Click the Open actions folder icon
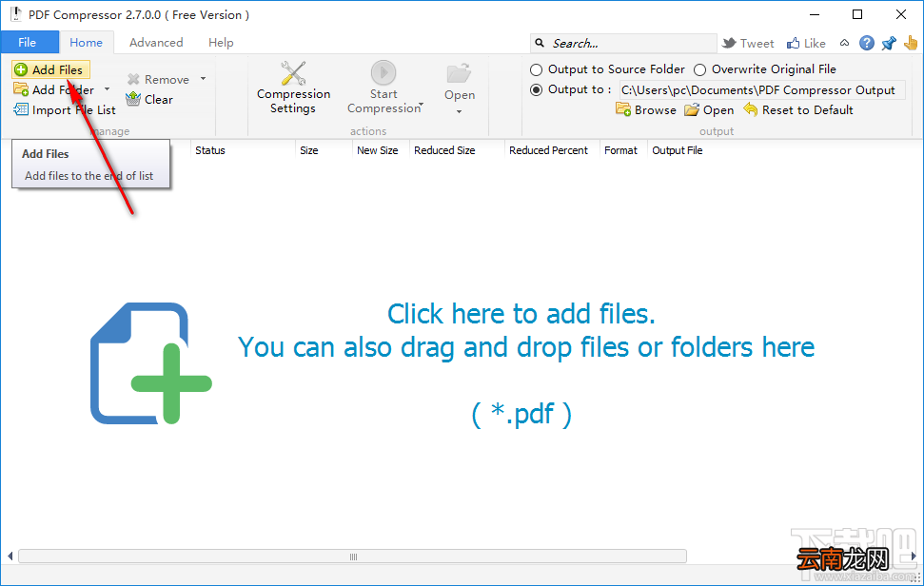924x586 pixels. click(459, 73)
